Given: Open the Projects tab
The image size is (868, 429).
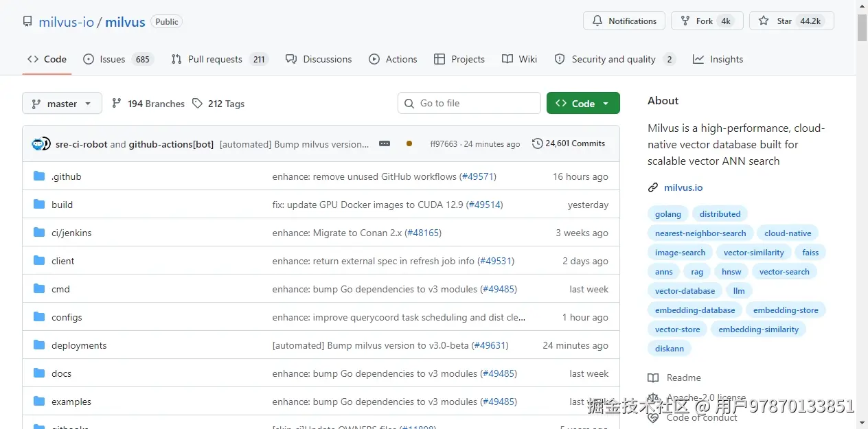Looking at the screenshot, I should click(459, 59).
